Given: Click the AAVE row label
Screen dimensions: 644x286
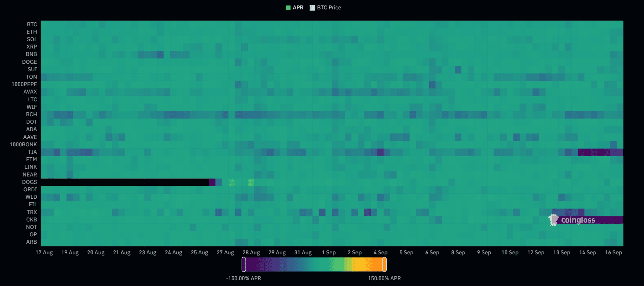Looking at the screenshot, I should pos(30,137).
